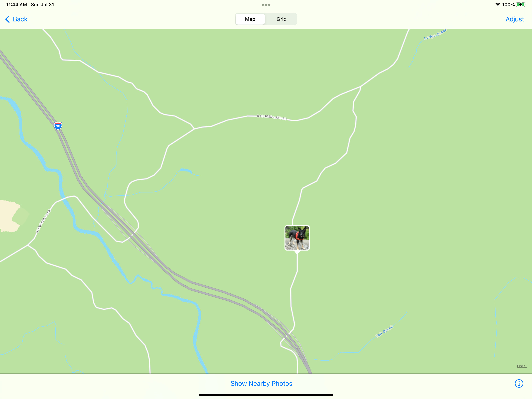Tap the Back text button
532x399 pixels.
click(x=20, y=19)
